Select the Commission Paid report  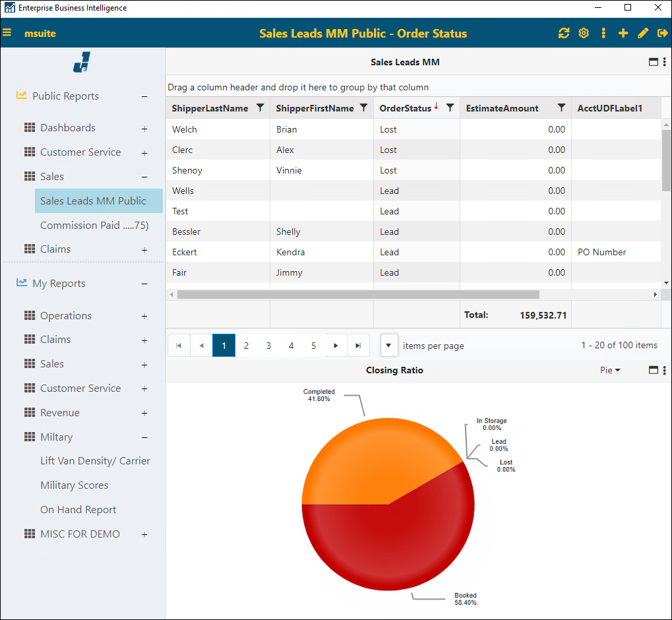click(94, 225)
